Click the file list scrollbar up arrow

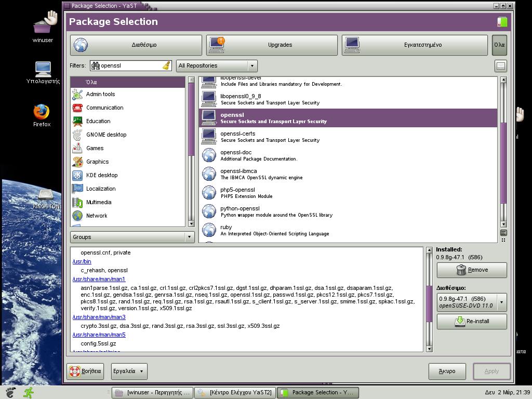pos(429,250)
